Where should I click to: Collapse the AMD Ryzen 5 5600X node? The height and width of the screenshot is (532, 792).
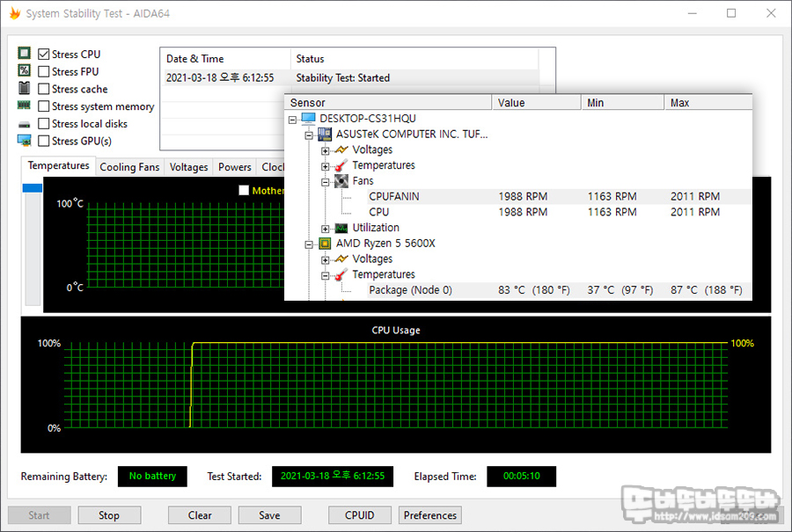309,244
